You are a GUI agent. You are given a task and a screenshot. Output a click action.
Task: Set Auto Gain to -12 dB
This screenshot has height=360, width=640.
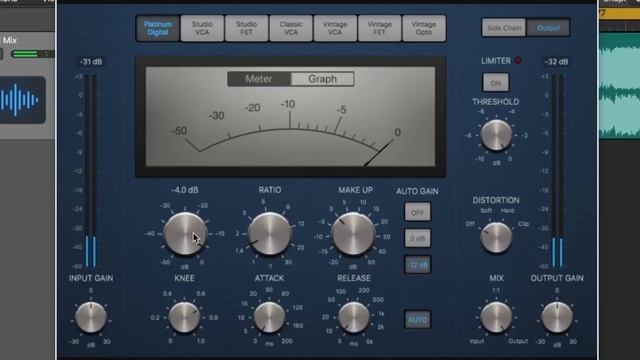417,265
